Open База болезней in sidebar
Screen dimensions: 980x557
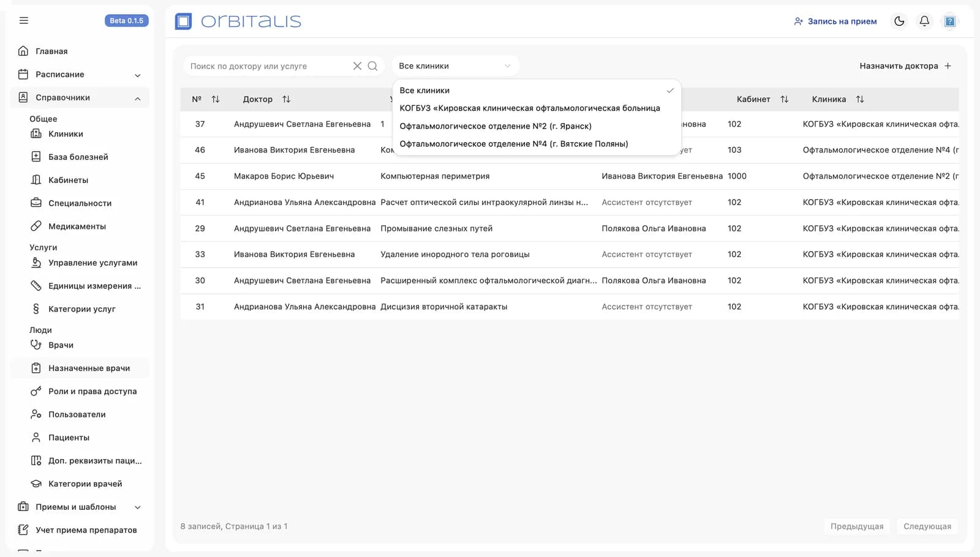(78, 157)
